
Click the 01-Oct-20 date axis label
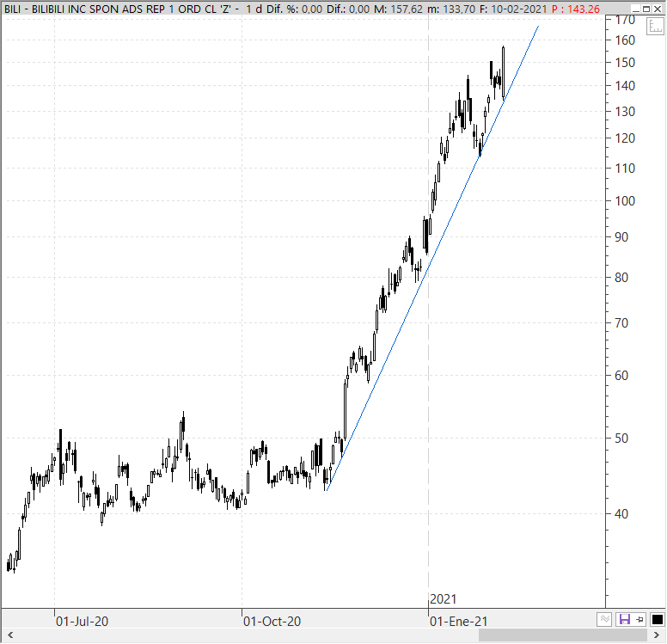coord(272,622)
